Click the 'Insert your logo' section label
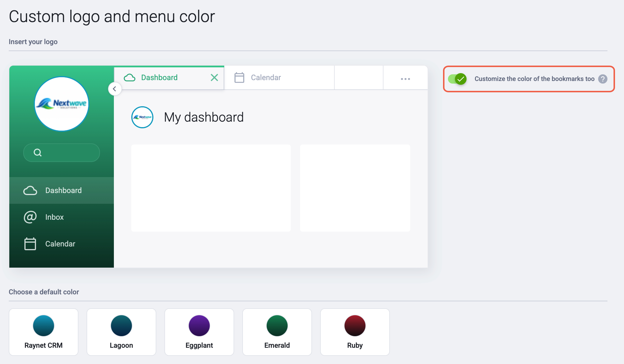 point(33,42)
